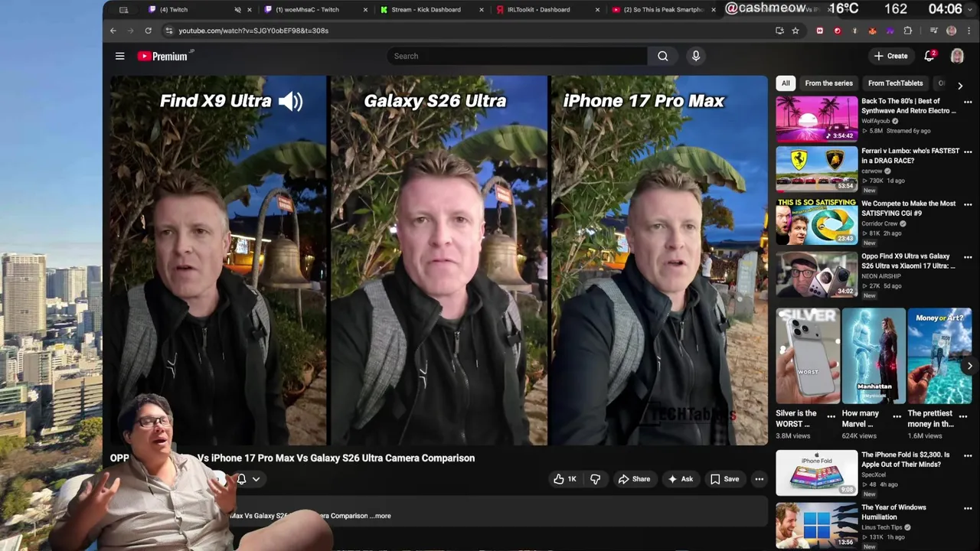Bookmark this page with star icon
980x551 pixels.
coord(795,31)
